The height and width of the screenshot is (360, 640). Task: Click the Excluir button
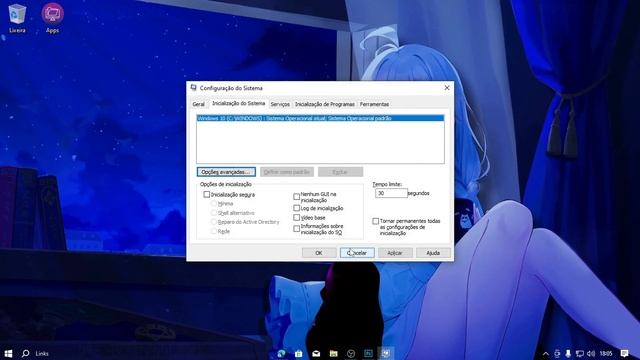(x=340, y=172)
